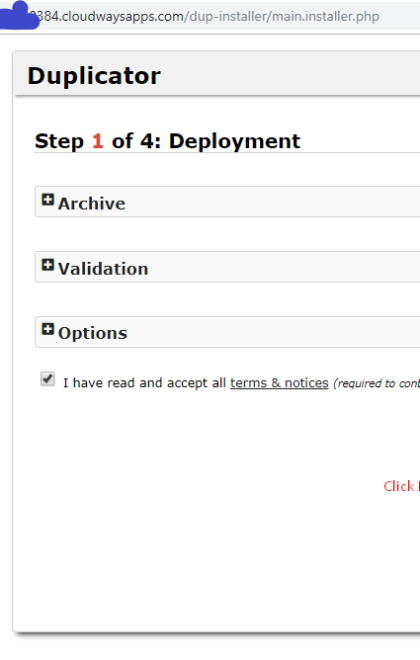Screen dimensions: 420x660
Task: Click the red step number 1
Action: 98,141
